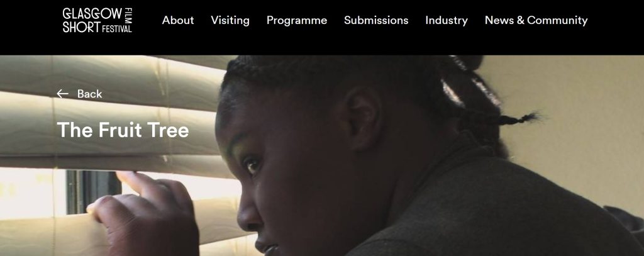
Task: Open the Glasgow Short Film Festival logo
Action: coord(97,20)
